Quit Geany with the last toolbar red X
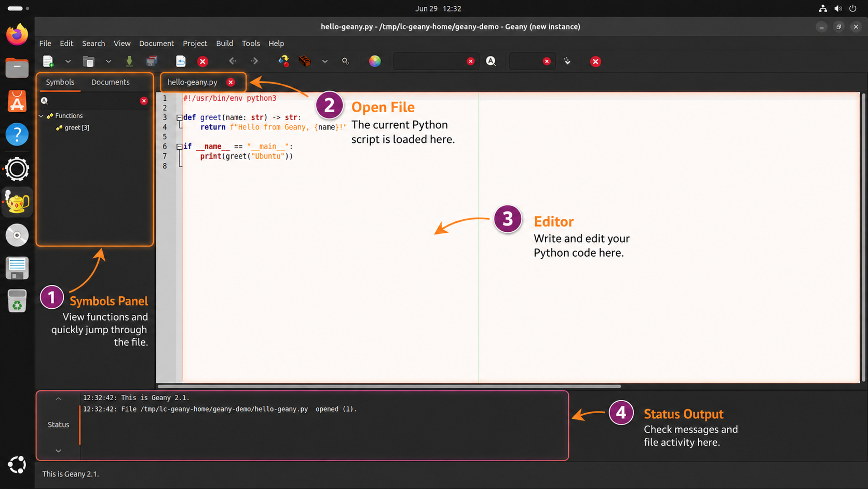The width and height of the screenshot is (868, 489). coord(595,61)
